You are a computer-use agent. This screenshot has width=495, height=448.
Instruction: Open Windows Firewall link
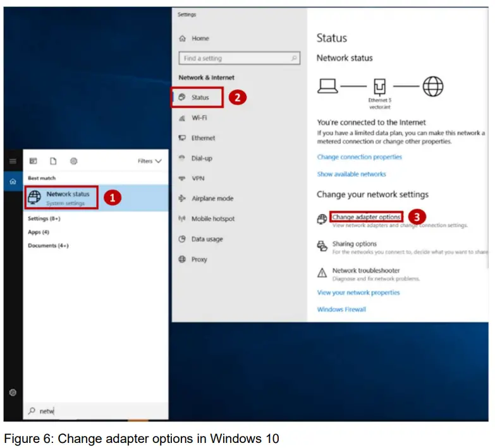[341, 309]
